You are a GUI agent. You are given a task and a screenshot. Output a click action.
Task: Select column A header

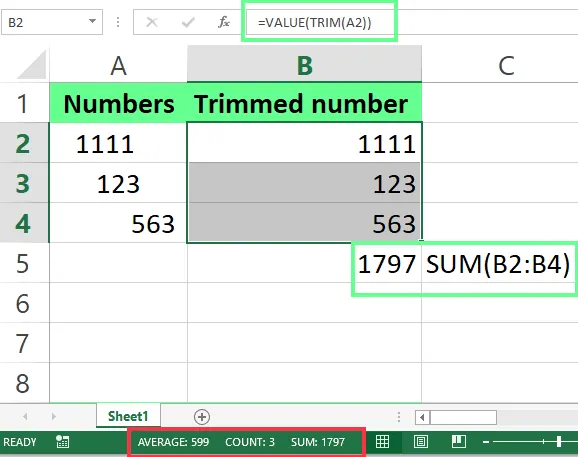click(x=118, y=65)
